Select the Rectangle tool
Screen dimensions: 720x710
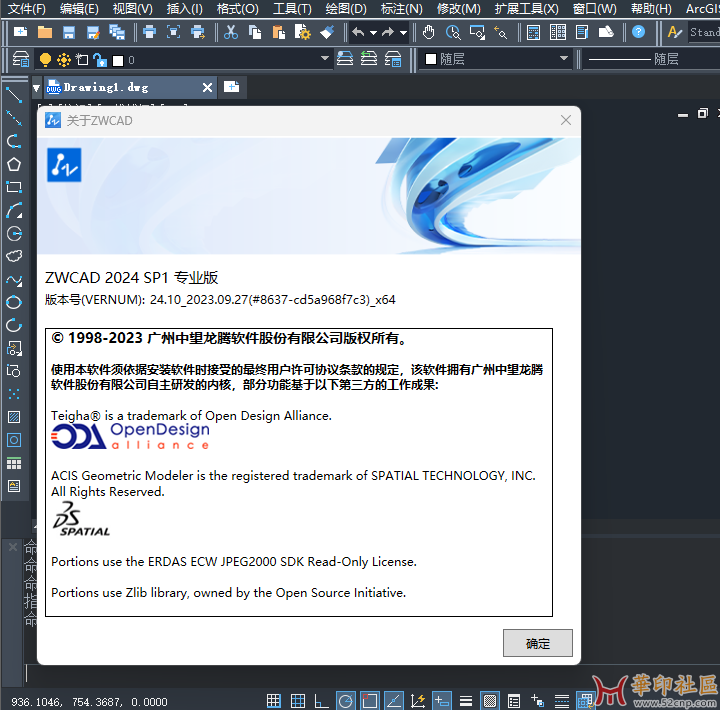(x=14, y=187)
